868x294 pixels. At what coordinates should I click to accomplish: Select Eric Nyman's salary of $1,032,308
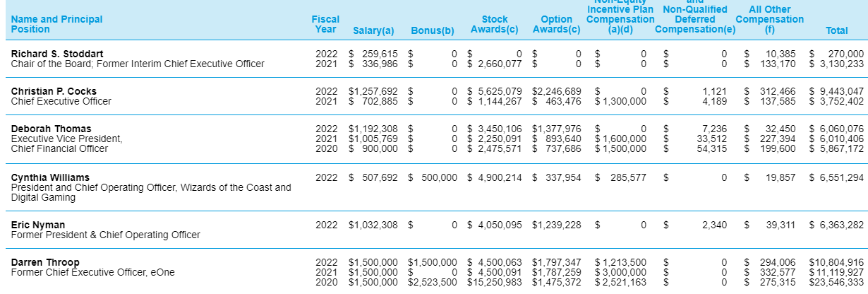tap(373, 225)
